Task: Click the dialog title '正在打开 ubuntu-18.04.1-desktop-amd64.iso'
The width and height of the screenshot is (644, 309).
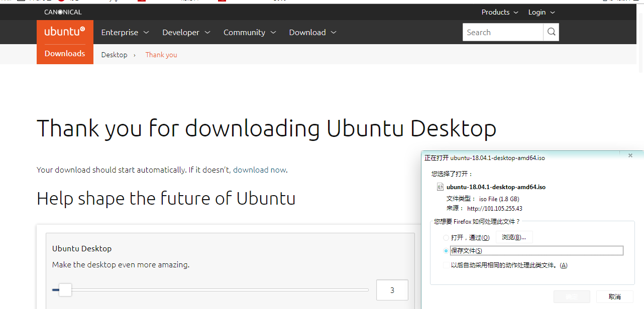Action: 485,158
